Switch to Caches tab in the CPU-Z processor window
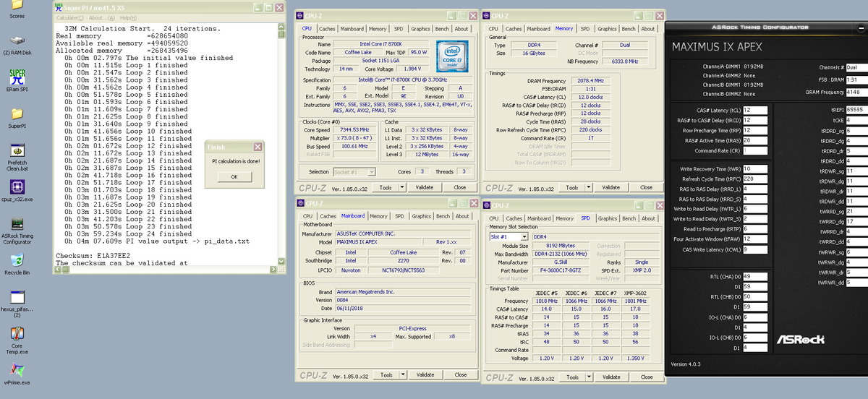 pyautogui.click(x=327, y=29)
